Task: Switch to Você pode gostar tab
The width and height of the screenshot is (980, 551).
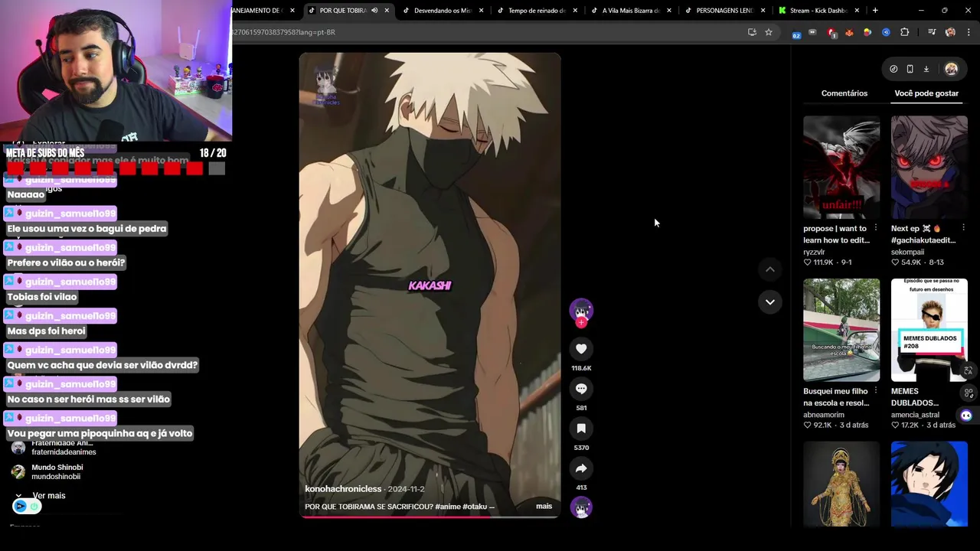Action: (x=926, y=93)
